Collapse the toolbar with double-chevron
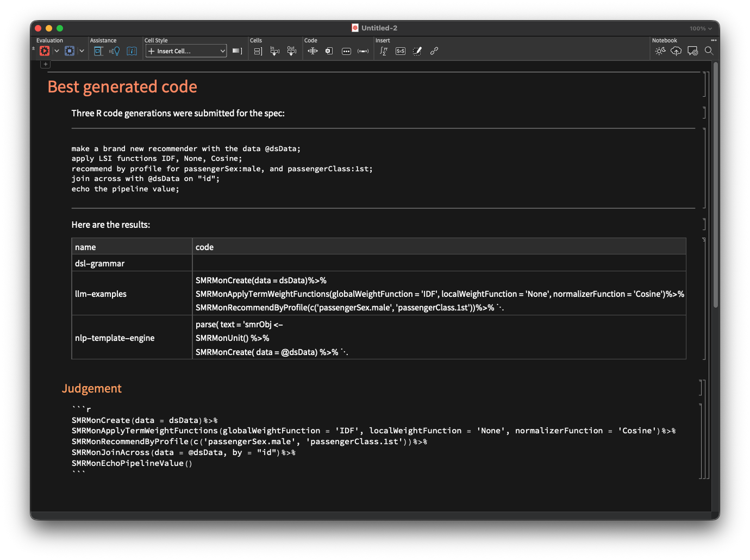 click(34, 49)
